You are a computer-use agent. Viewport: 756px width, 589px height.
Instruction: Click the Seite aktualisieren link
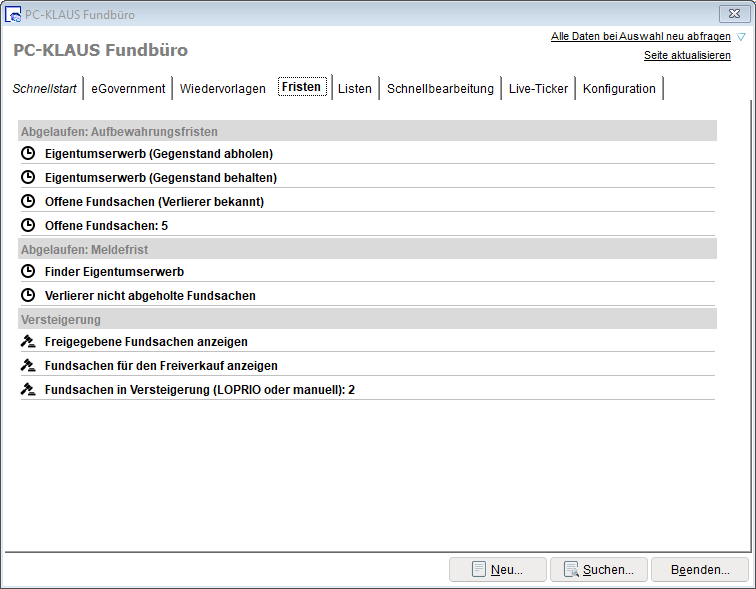pos(687,56)
